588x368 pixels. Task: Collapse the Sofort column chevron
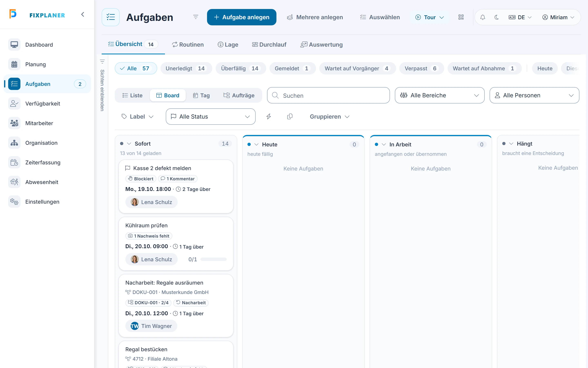point(129,144)
